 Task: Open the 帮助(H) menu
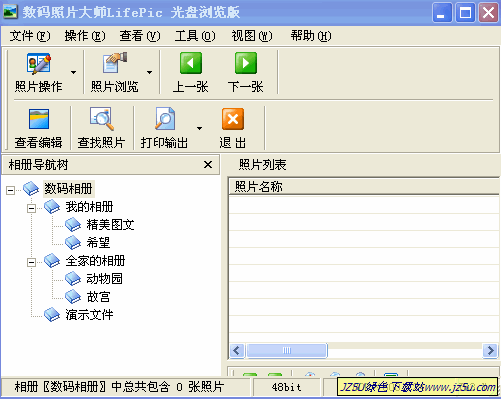311,36
